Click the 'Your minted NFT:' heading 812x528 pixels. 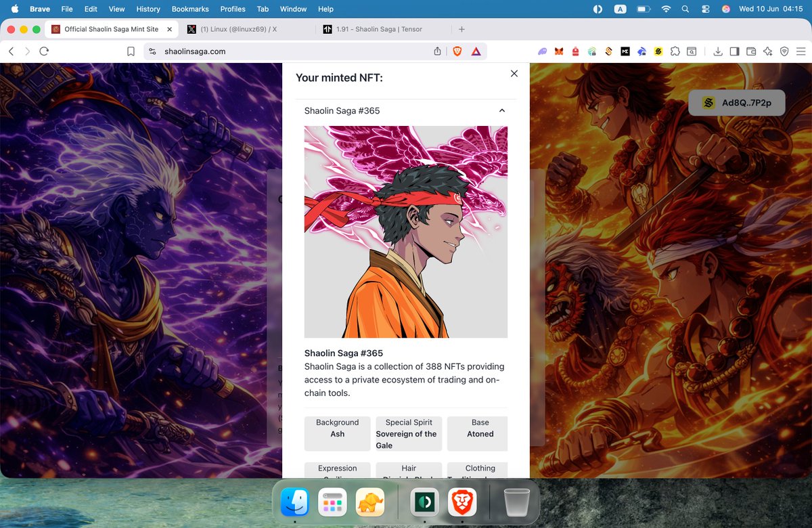339,78
